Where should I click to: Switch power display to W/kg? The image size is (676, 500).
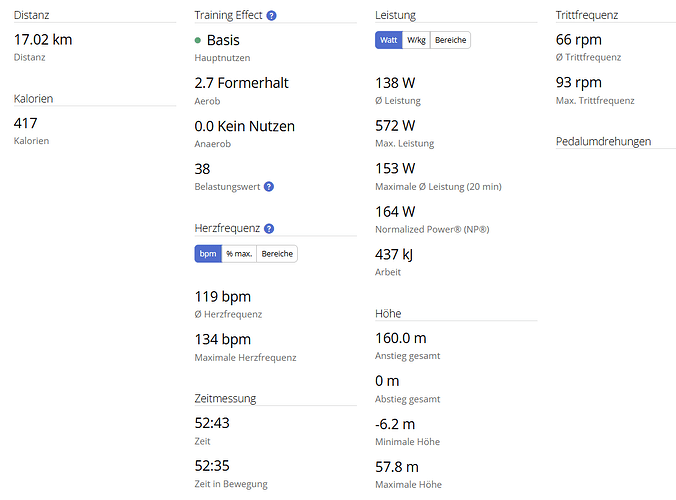click(416, 40)
